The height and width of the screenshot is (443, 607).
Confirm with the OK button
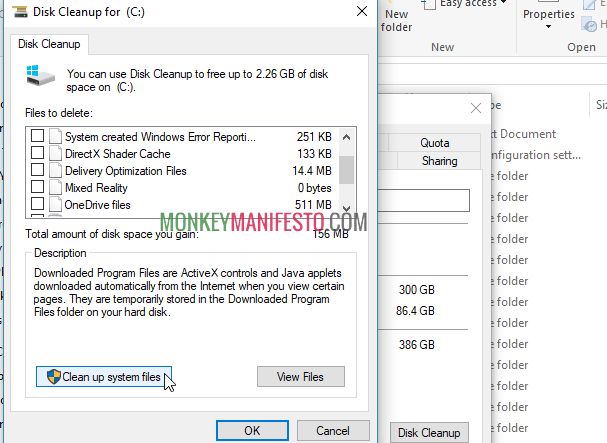252,431
